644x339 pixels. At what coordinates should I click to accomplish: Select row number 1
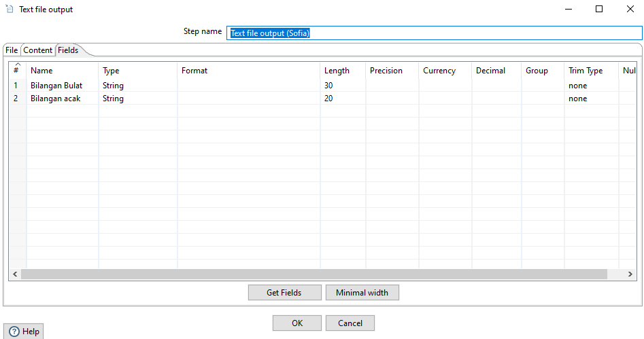(x=18, y=86)
